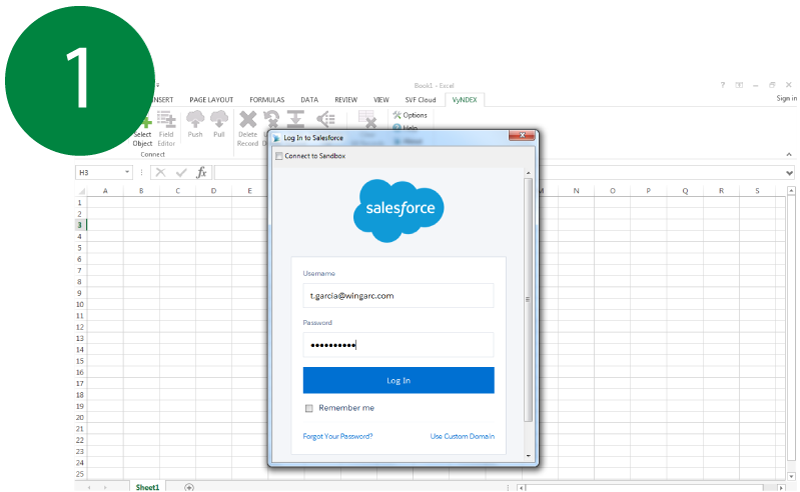800x492 pixels.
Task: Add a new sheet with plus icon
Action: (189, 487)
